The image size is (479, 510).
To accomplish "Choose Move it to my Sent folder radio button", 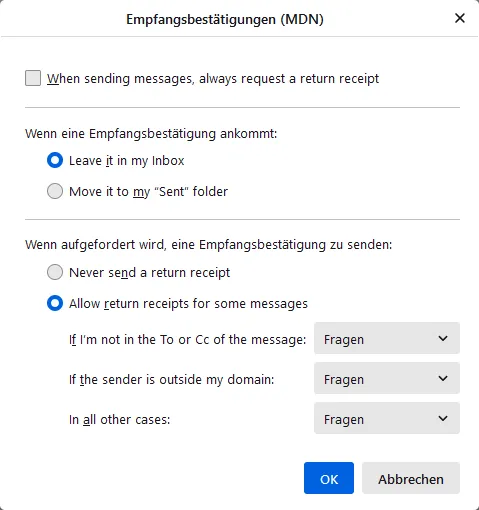I will coord(55,191).
